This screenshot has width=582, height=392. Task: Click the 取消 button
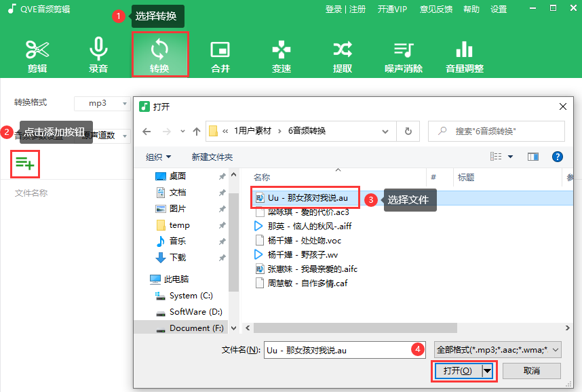(531, 371)
